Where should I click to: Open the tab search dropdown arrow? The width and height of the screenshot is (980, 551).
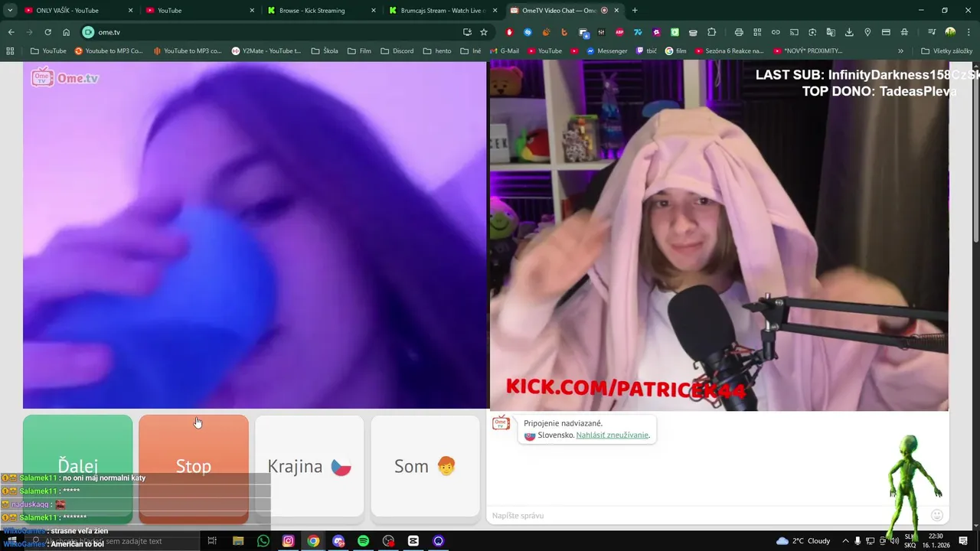(10, 11)
